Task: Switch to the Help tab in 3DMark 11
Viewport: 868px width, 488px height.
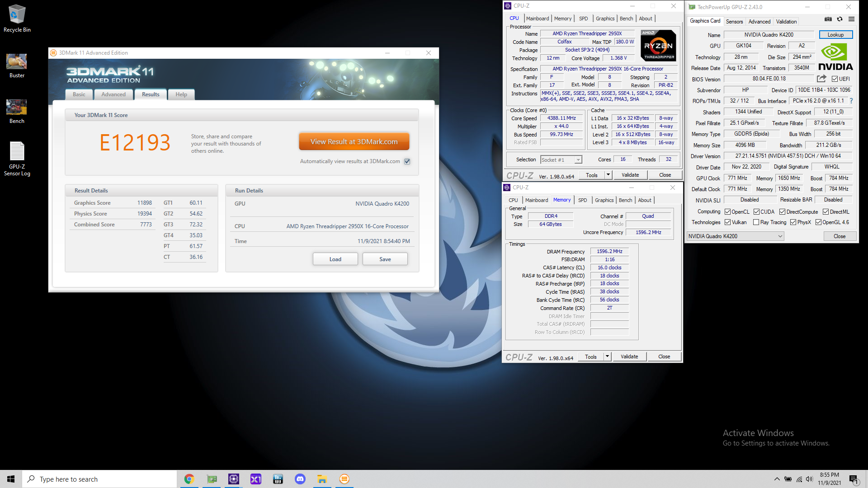Action: click(x=181, y=94)
